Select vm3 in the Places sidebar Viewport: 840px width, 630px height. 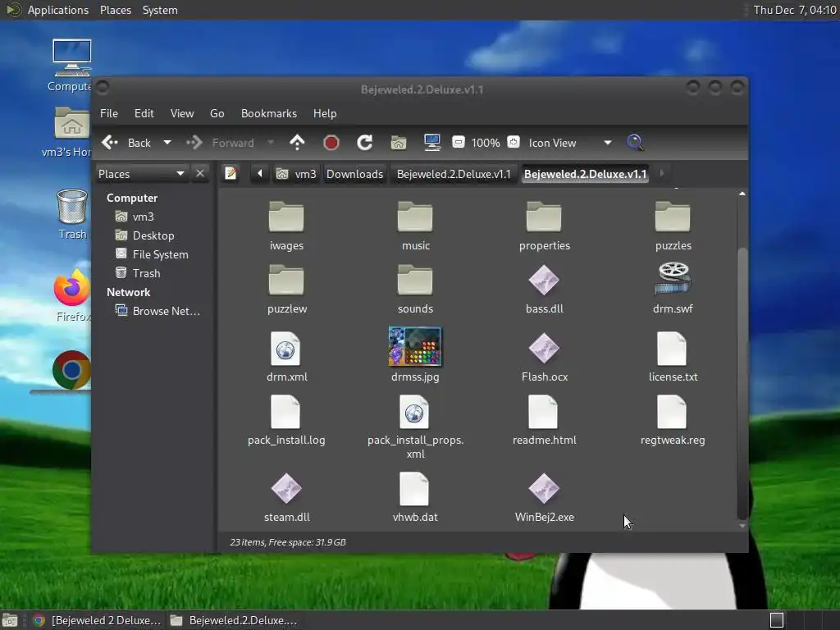[135, 217]
